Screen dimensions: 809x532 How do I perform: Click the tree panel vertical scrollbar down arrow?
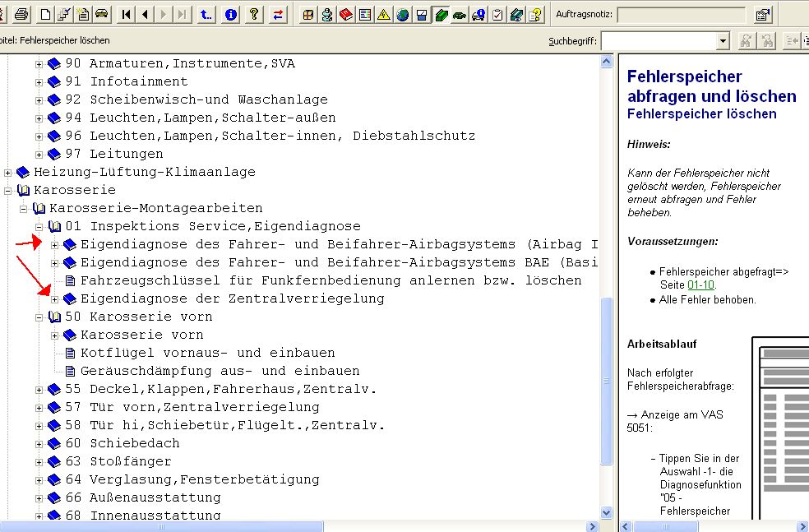607,512
